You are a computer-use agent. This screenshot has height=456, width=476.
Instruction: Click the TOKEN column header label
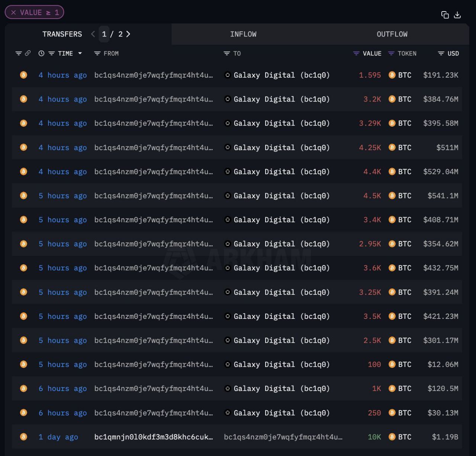[407, 54]
